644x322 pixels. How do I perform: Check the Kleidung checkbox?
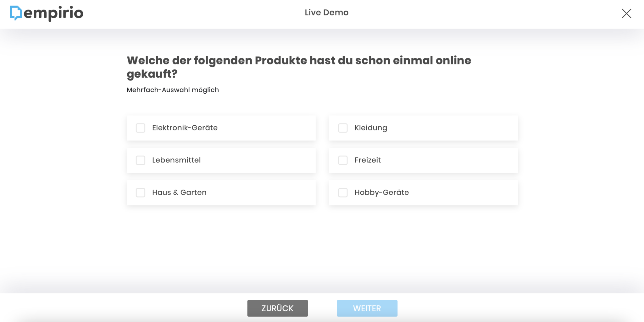[x=343, y=128]
